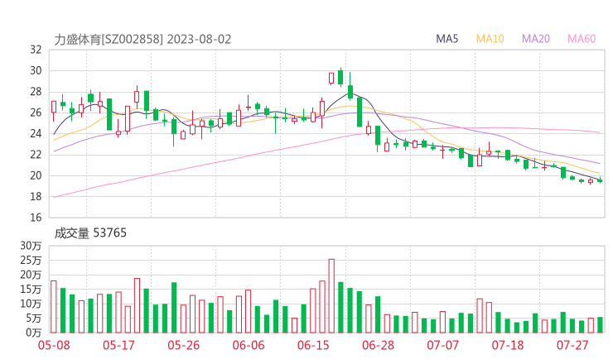This screenshot has height=364, width=613.
Task: Click the 26 price axis label
Action: [x=36, y=113]
